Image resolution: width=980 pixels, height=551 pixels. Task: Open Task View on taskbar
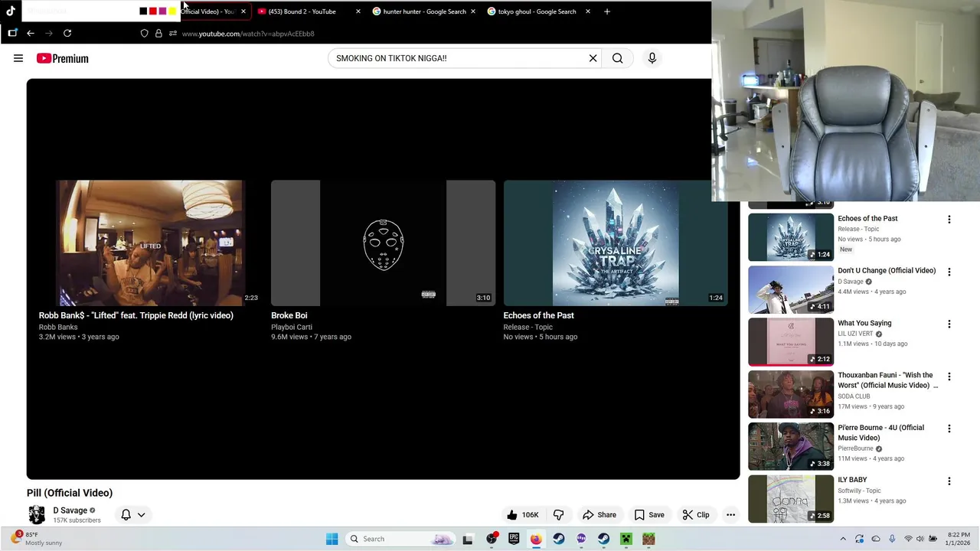coord(468,539)
